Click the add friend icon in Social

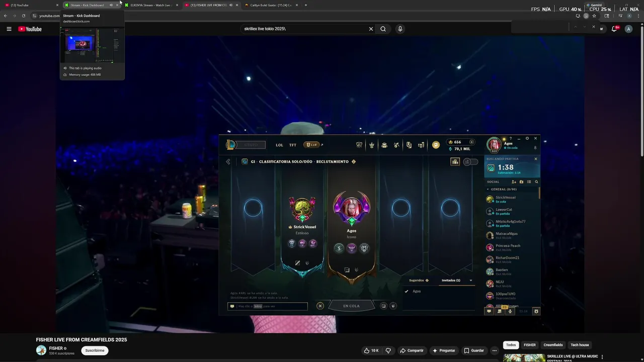(514, 182)
